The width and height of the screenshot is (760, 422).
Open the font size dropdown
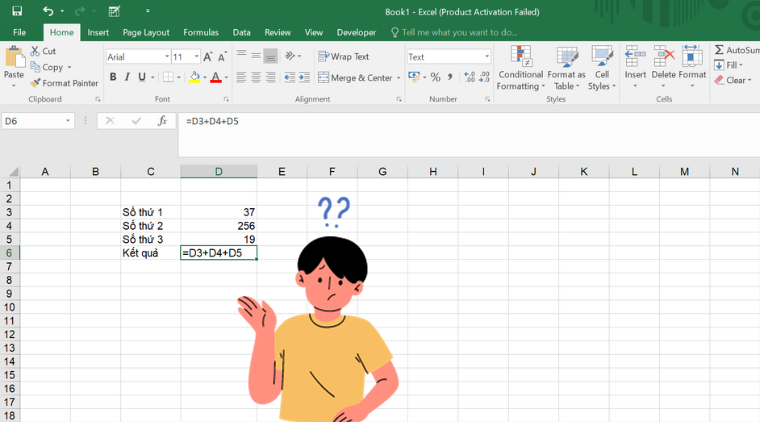pyautogui.click(x=196, y=57)
